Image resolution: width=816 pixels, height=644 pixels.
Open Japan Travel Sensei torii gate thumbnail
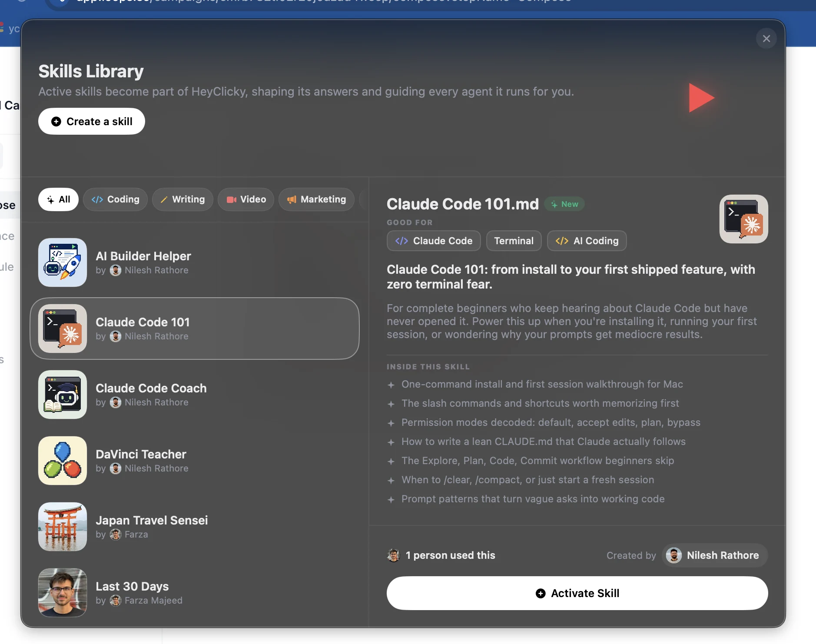(x=63, y=527)
